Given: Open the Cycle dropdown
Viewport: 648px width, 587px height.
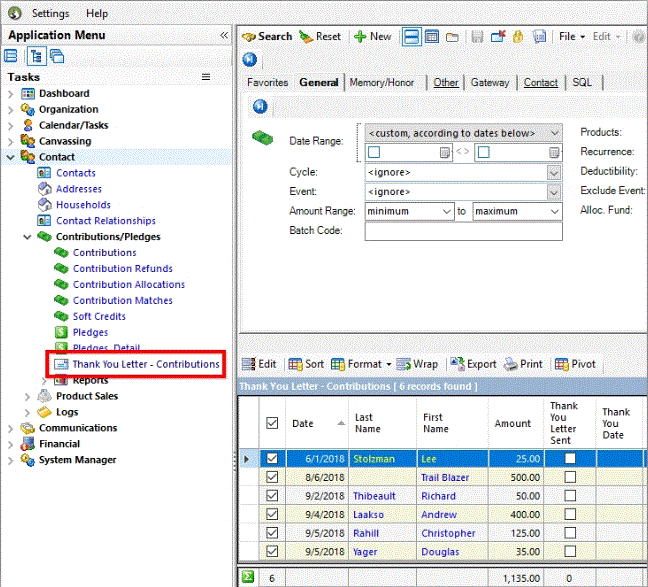Looking at the screenshot, I should coord(554,172).
